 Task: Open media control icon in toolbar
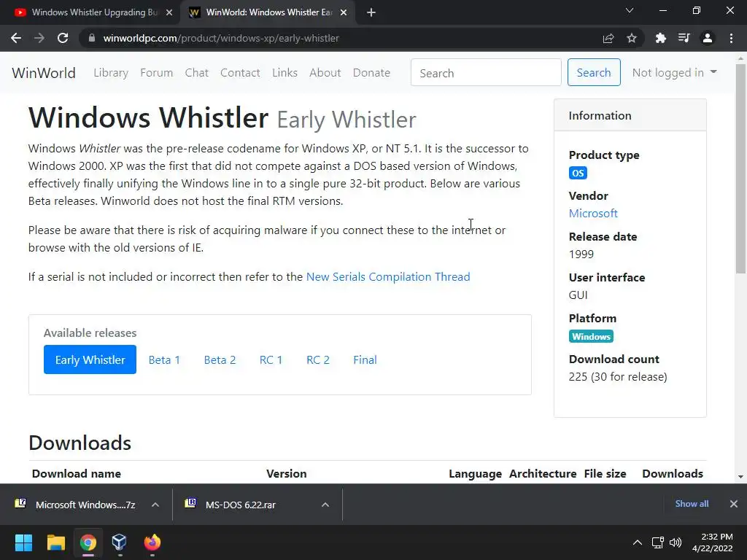[x=684, y=38]
